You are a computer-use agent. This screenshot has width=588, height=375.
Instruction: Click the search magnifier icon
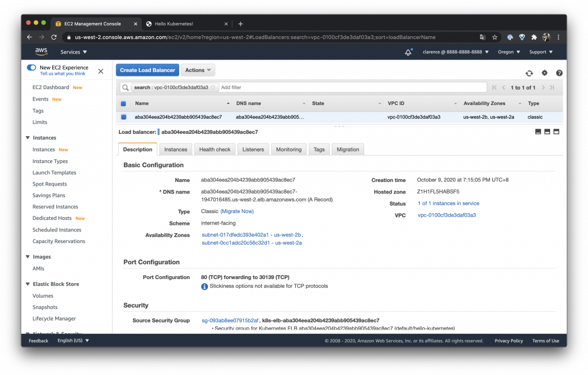(x=125, y=87)
